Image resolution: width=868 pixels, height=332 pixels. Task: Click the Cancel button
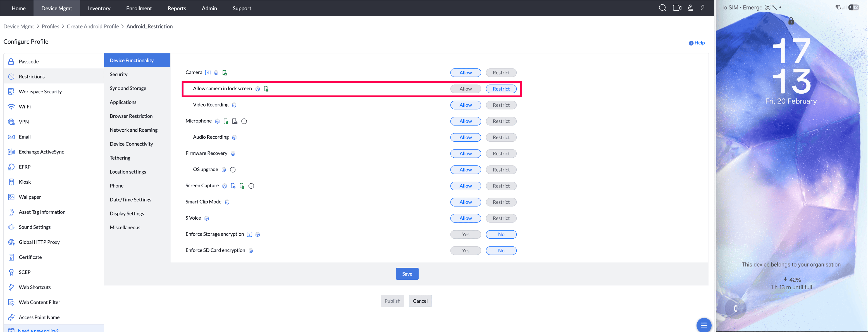pyautogui.click(x=420, y=301)
